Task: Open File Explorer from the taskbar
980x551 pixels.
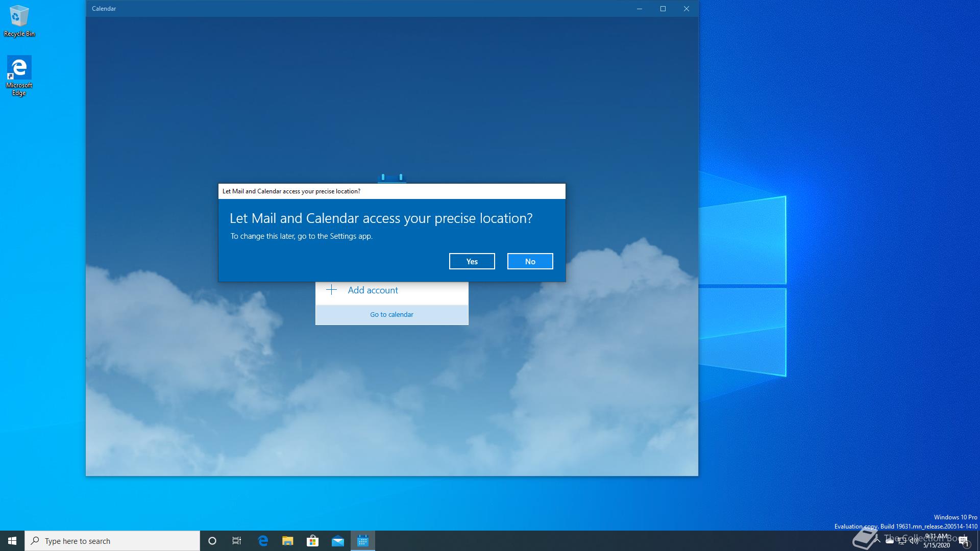Action: click(288, 541)
